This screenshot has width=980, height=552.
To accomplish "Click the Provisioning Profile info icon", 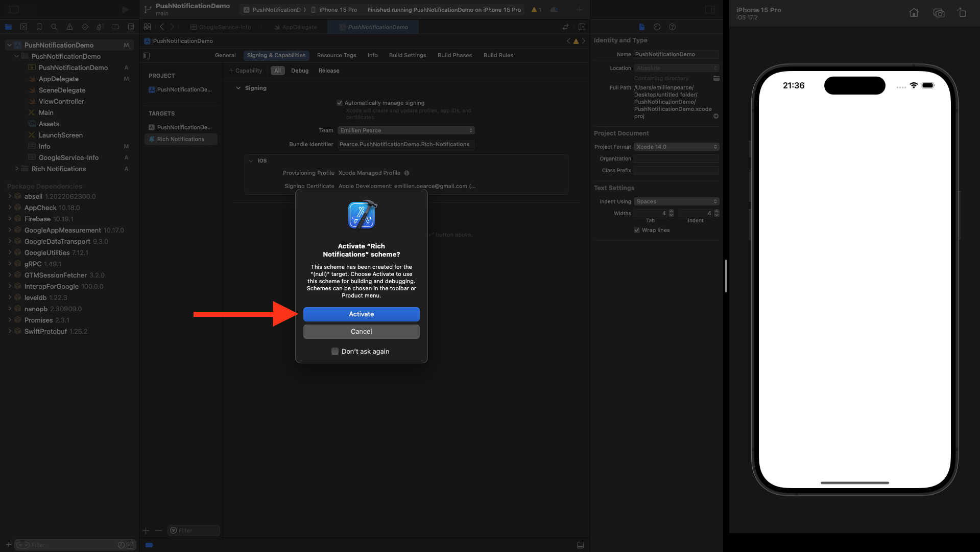I will pyautogui.click(x=407, y=173).
